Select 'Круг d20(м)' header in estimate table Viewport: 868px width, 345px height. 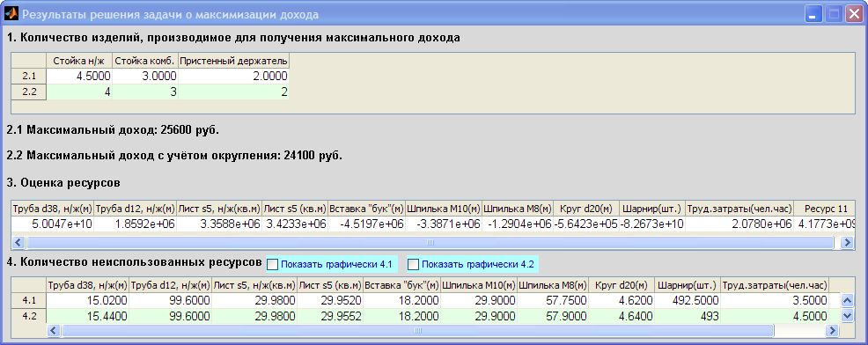pyautogui.click(x=586, y=209)
